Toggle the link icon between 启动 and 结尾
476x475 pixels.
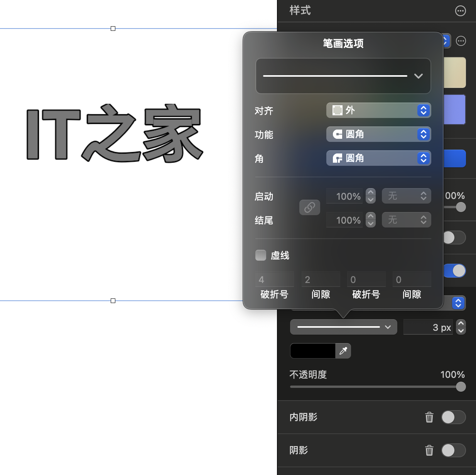[310, 207]
